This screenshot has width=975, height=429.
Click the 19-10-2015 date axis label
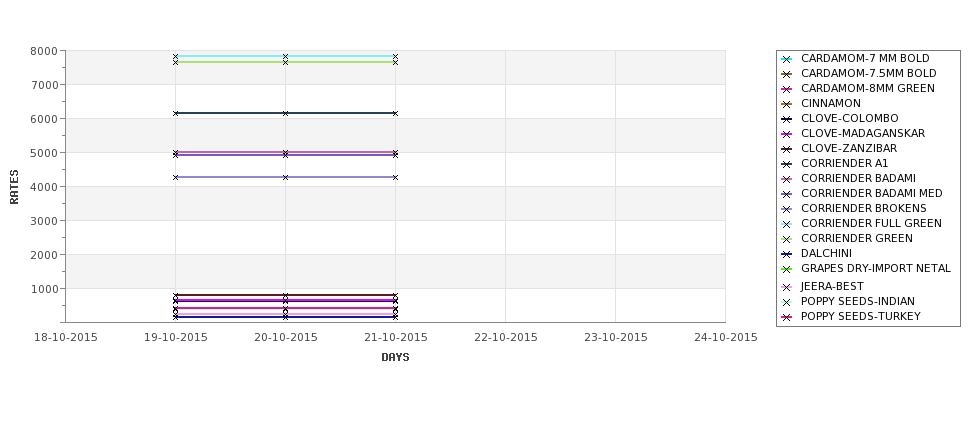click(175, 338)
